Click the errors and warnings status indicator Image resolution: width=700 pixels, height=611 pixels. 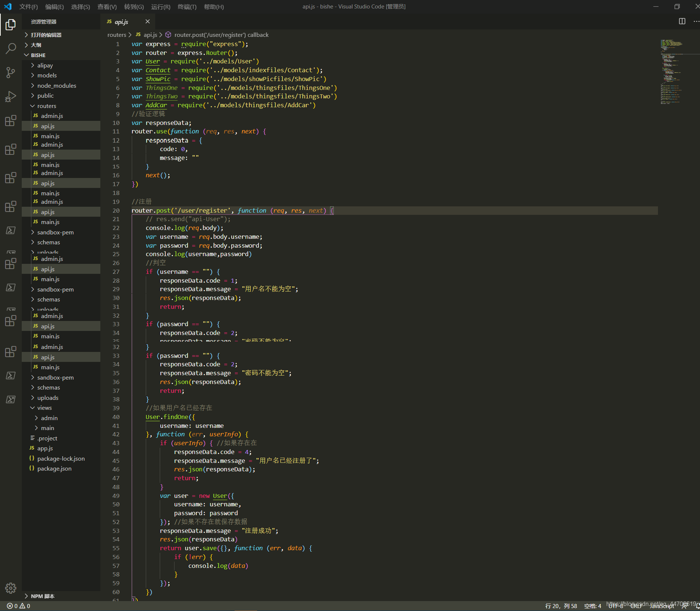pos(18,606)
